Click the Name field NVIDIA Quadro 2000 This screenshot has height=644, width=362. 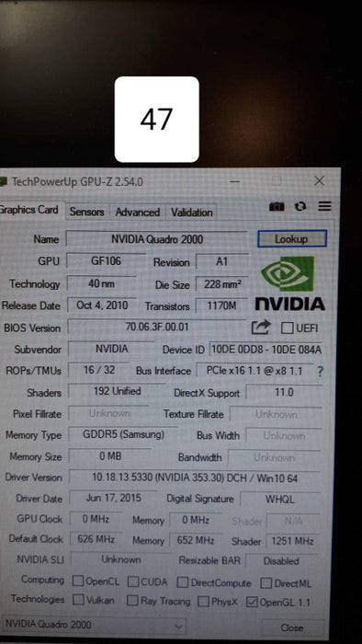click(x=156, y=239)
